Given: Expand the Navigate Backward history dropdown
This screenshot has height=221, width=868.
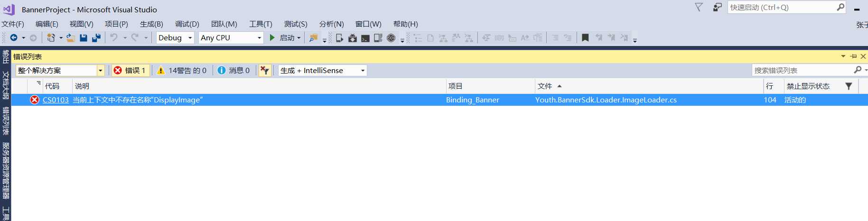Looking at the screenshot, I should [x=23, y=38].
